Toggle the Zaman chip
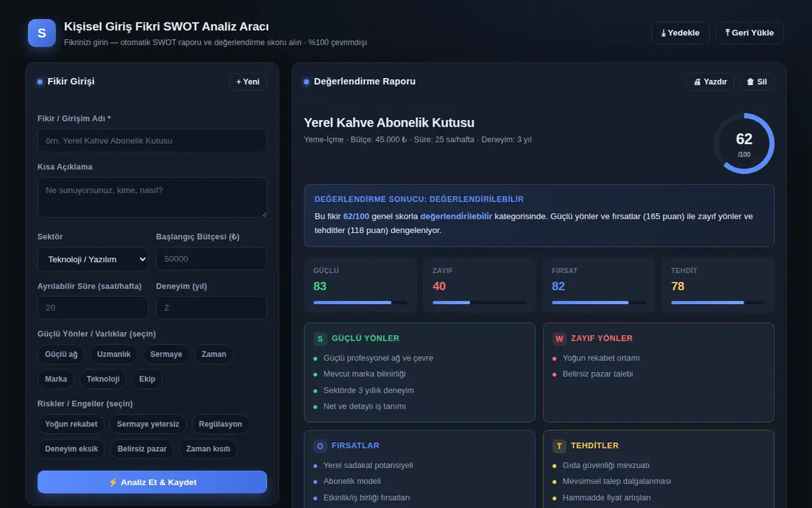The height and width of the screenshot is (508, 812). 214,354
